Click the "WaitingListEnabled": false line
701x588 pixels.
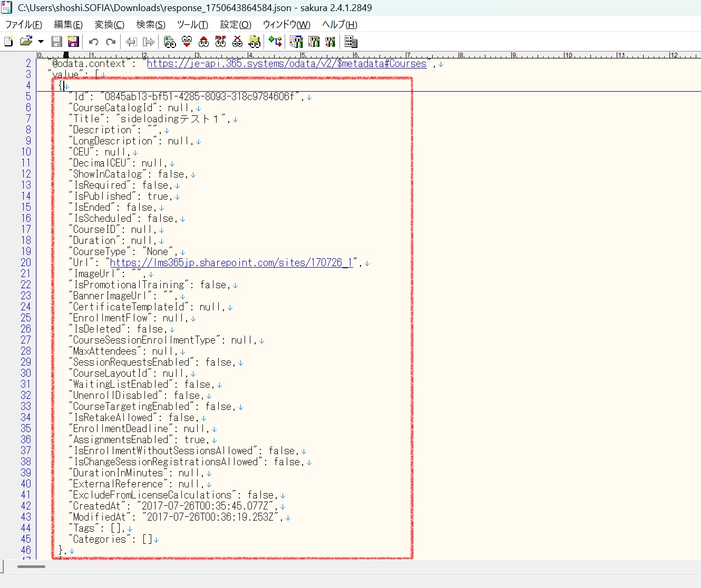pyautogui.click(x=142, y=384)
